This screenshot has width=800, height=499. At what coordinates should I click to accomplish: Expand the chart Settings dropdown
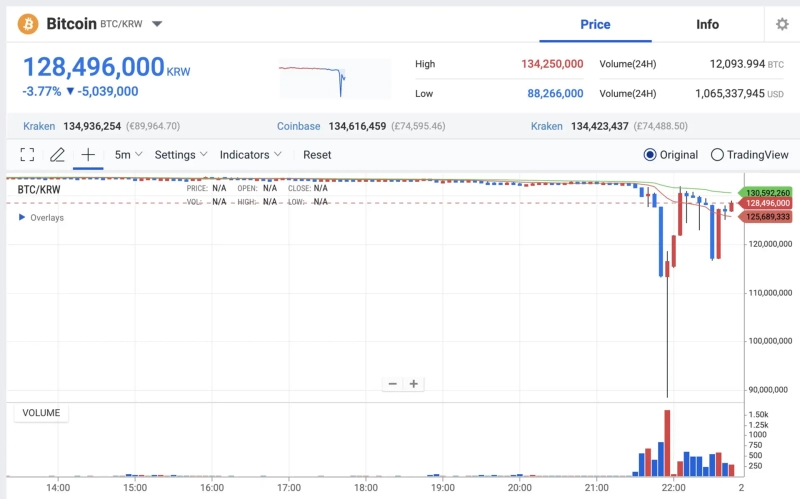coord(181,155)
